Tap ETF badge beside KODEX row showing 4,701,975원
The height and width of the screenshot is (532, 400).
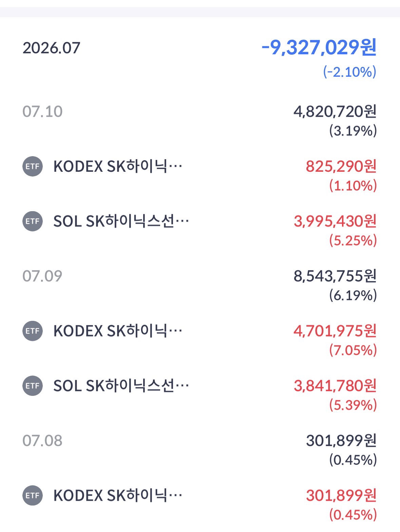pyautogui.click(x=33, y=331)
